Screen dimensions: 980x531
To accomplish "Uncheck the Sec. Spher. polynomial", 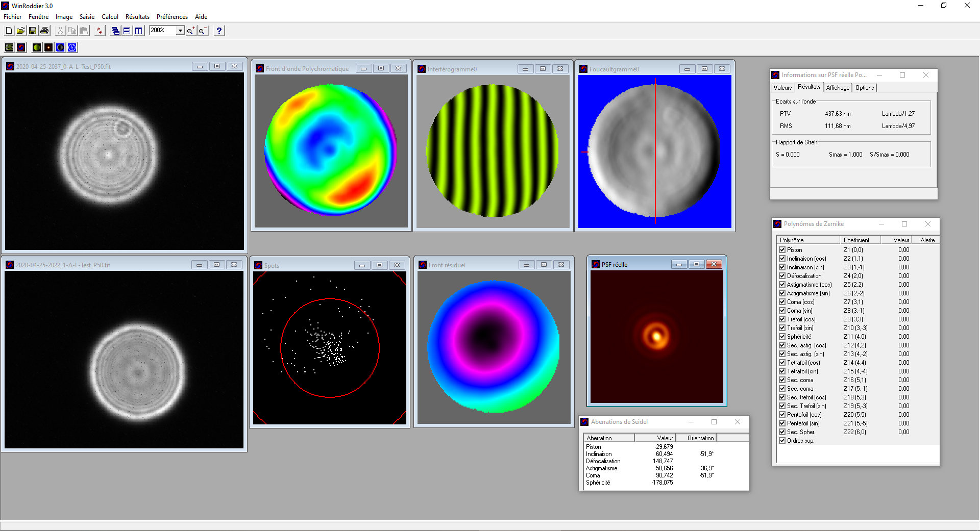I will click(782, 432).
